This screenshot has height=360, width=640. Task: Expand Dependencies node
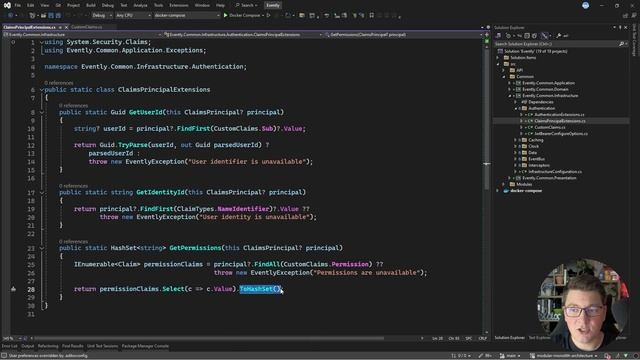coord(516,102)
